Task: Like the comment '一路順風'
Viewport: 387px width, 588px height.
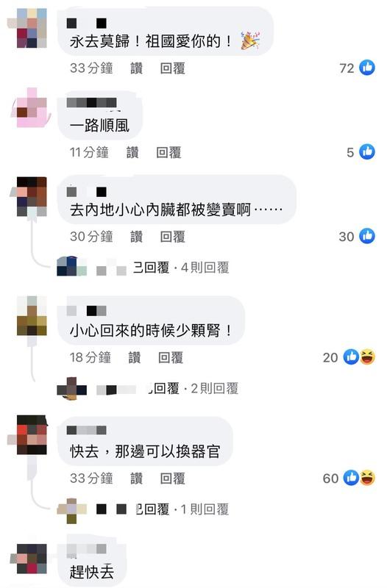Action: point(132,153)
